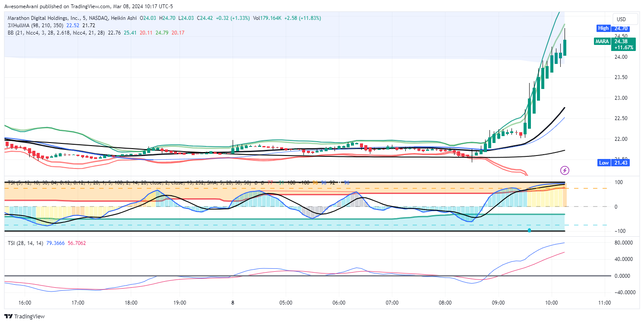
Task: Open the TradingView logo link
Action: point(25,317)
